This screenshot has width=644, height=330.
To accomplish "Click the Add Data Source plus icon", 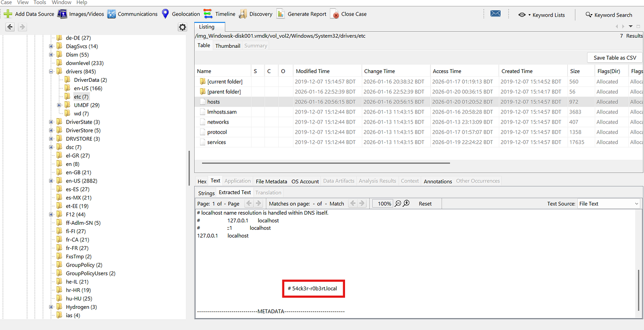I will point(8,14).
